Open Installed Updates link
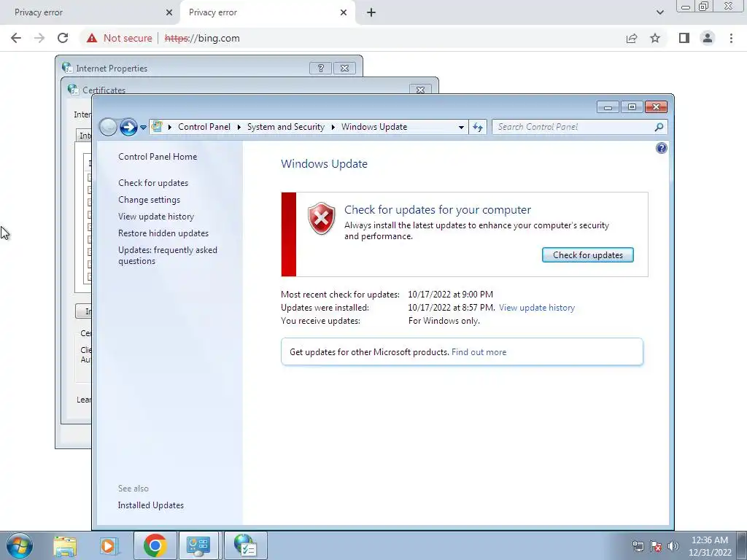The width and height of the screenshot is (747, 560). [150, 505]
